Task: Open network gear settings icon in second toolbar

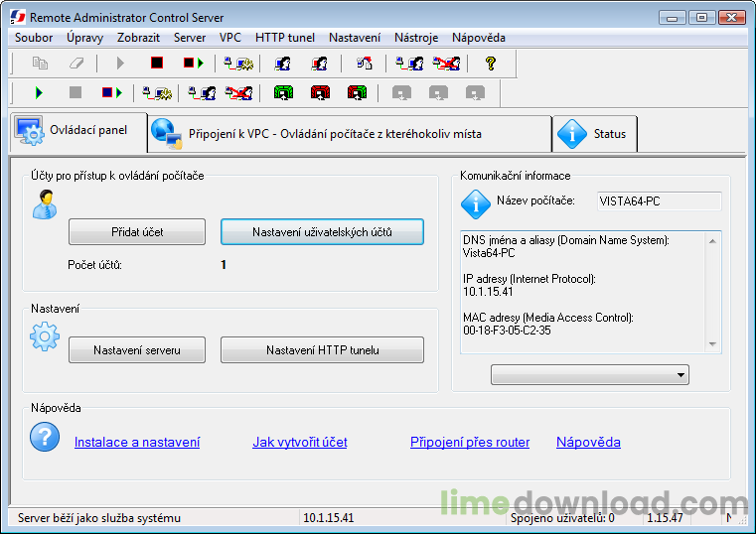Action: point(157,92)
